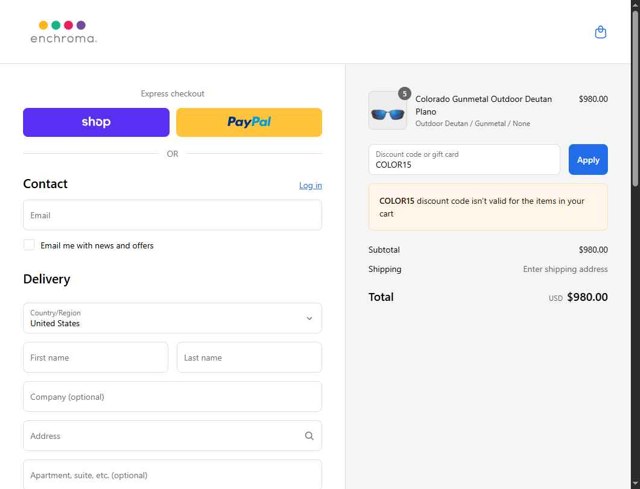Pay with PayPal express button

pyautogui.click(x=249, y=122)
